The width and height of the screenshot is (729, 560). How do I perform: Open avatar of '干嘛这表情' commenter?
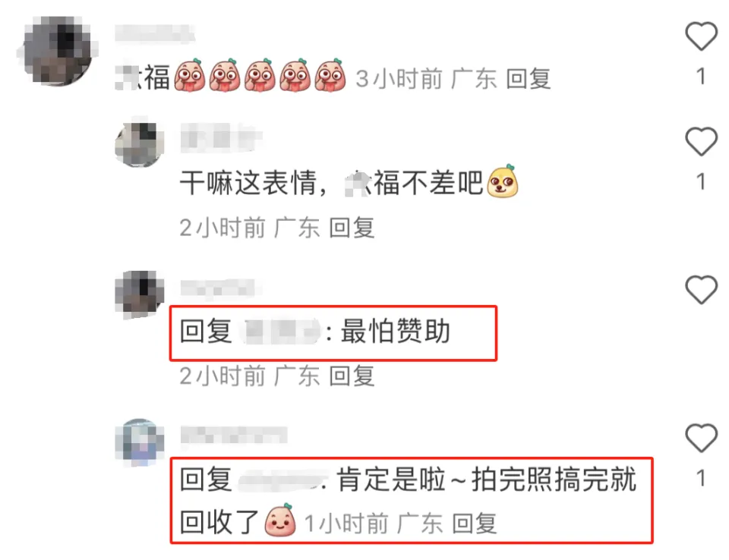pos(140,144)
